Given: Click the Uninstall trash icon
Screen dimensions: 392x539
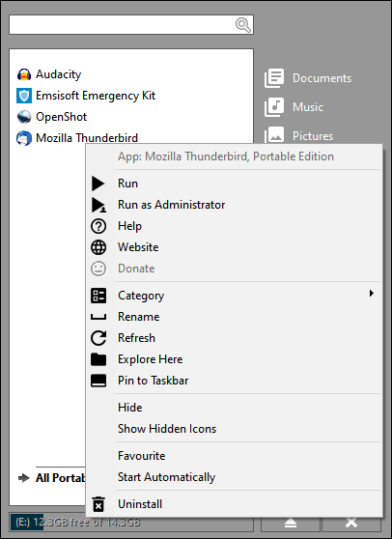Looking at the screenshot, I should [x=98, y=504].
